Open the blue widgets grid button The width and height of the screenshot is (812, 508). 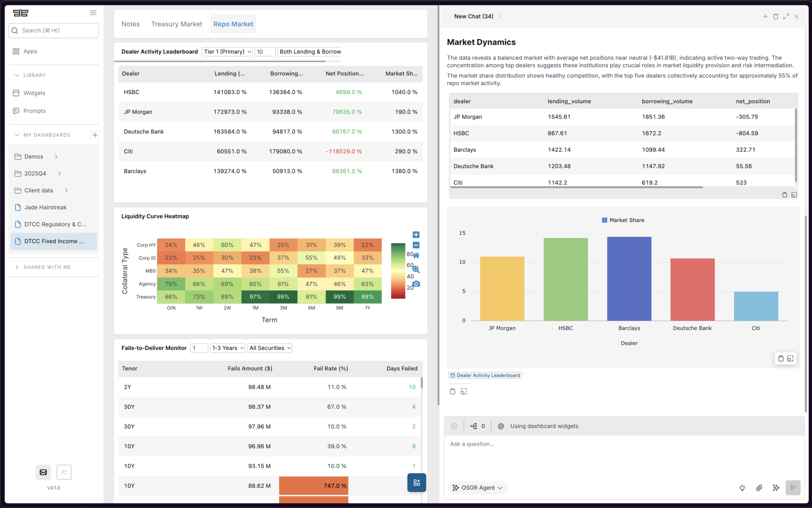coord(417,482)
